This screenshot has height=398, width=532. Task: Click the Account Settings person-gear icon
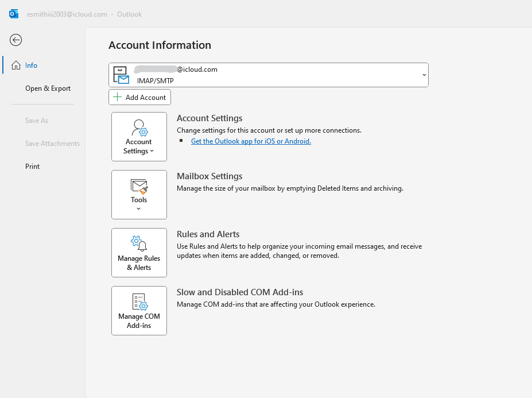[x=139, y=127]
